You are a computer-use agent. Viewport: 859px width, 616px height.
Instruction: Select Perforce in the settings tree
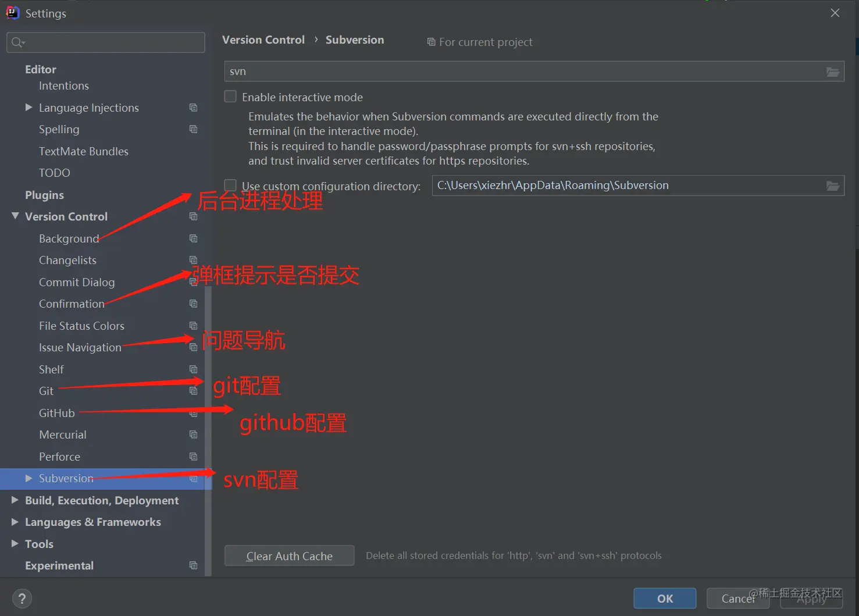pos(60,457)
